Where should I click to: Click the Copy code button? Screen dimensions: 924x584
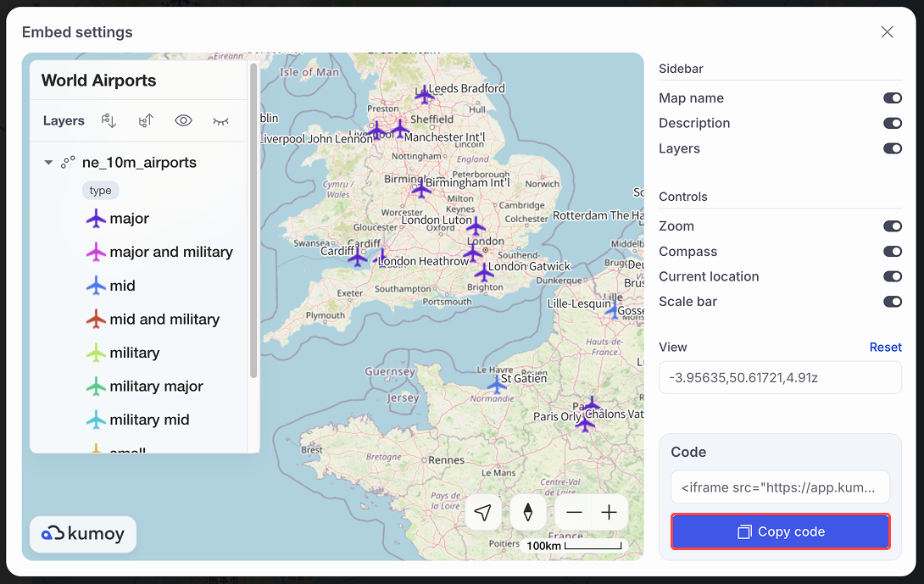780,531
